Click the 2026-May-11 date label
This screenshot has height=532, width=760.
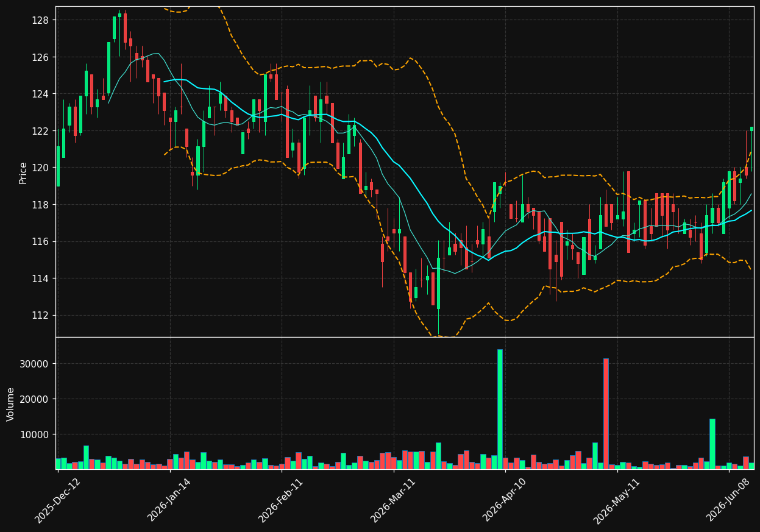tap(617, 500)
